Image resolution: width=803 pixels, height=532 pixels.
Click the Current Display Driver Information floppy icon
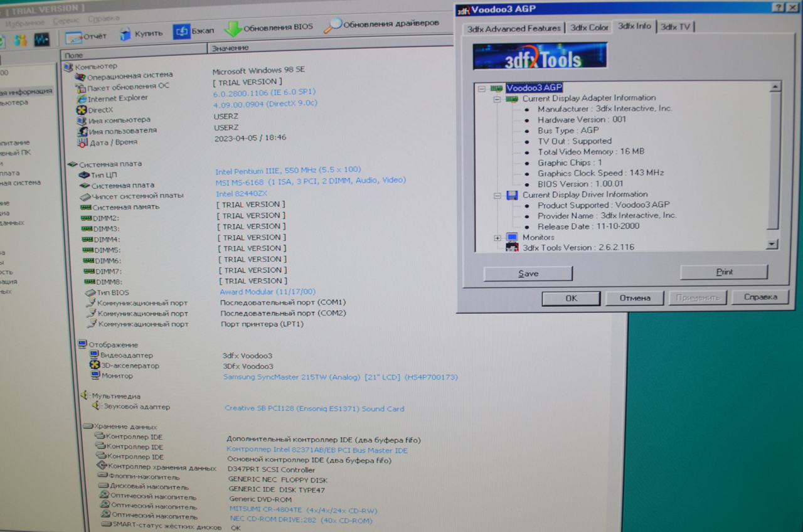coord(512,194)
